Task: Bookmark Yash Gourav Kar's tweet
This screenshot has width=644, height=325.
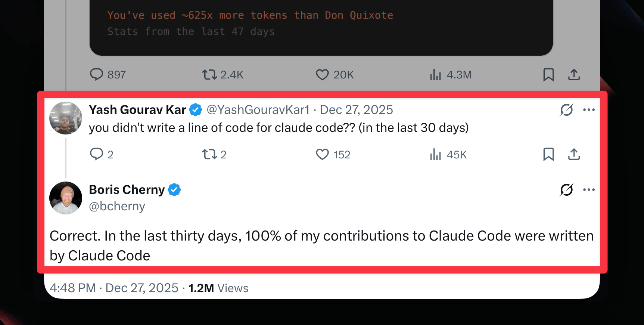Action: tap(548, 154)
